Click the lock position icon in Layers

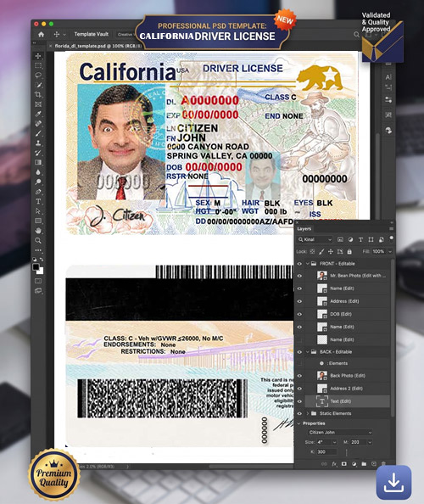[x=331, y=252]
